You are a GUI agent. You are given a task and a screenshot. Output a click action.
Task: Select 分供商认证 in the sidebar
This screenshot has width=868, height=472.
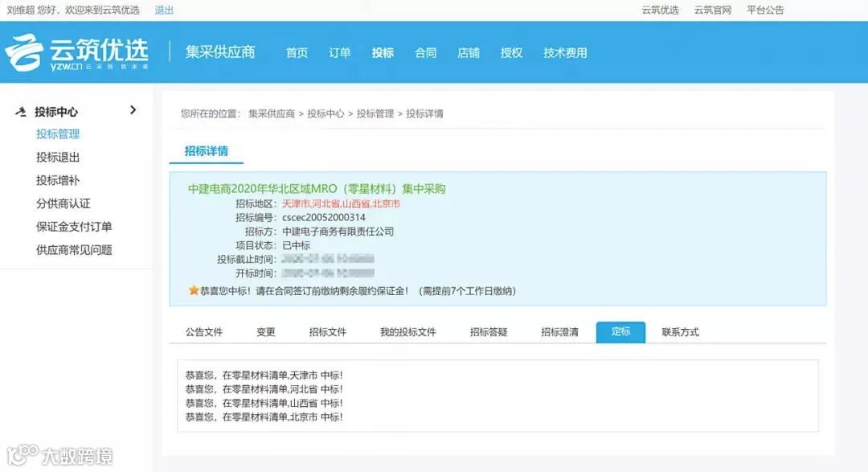pos(63,204)
